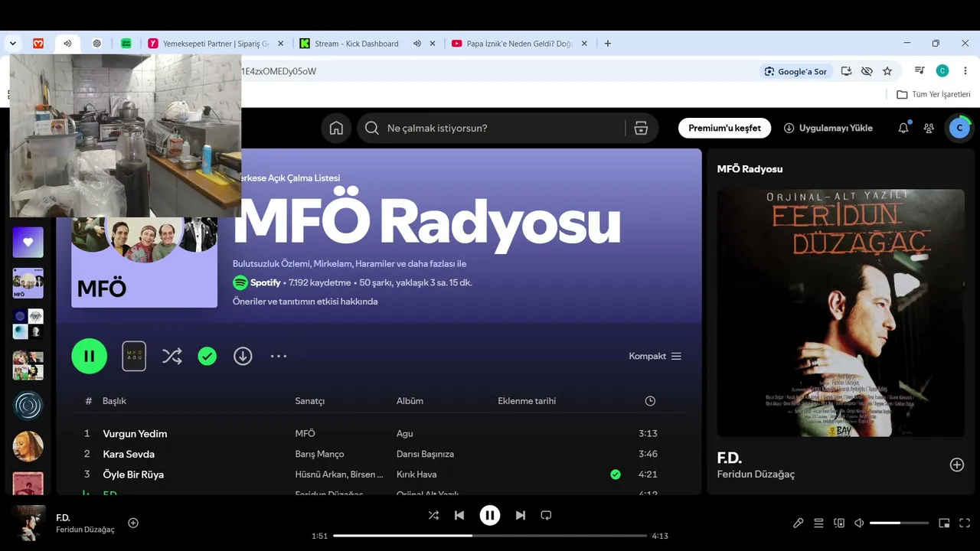
Task: Click the now-playing album art thumbnail
Action: 28,523
